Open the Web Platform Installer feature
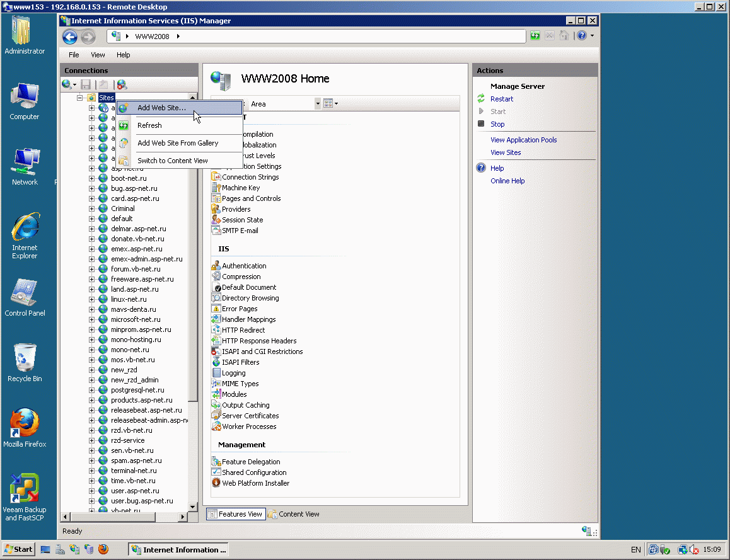The height and width of the screenshot is (560, 730). [x=250, y=483]
